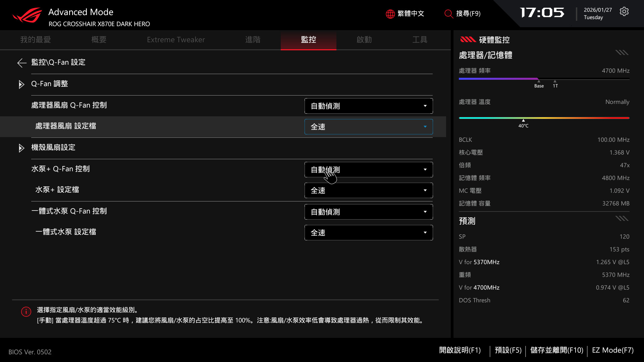Screen dimensions: 644x362
Task: Click stripe icon beside 預測 heading
Action: pos(622,219)
